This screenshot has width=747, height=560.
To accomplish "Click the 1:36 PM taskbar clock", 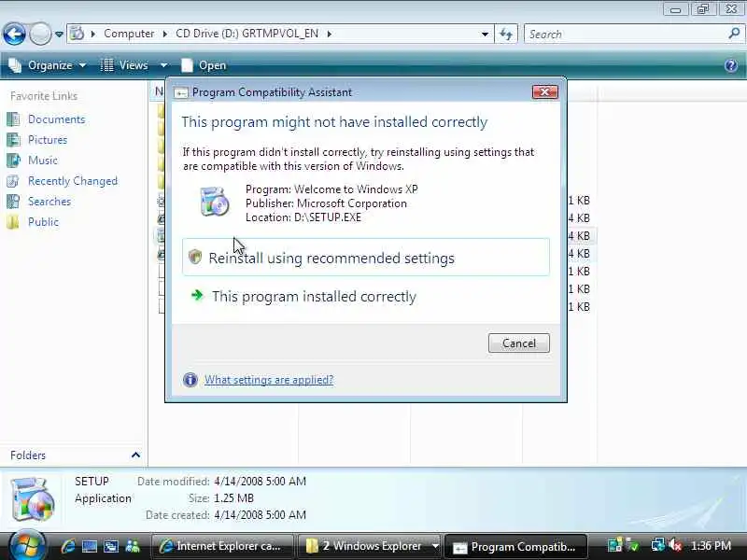I will tap(711, 546).
